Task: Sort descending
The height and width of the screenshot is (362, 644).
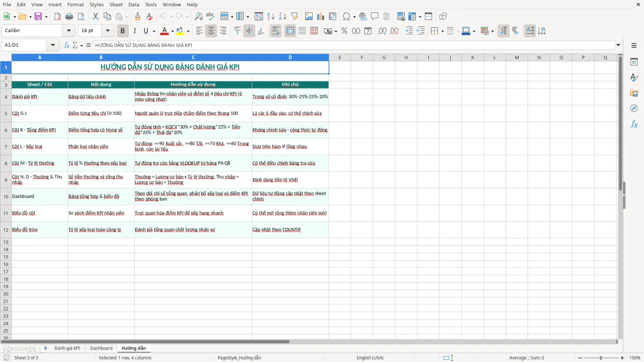Action: [x=283, y=17]
